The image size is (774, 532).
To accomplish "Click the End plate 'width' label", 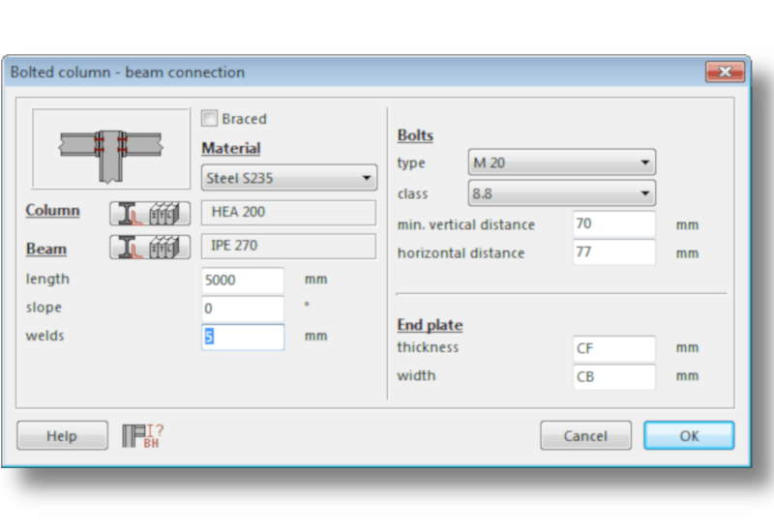I will [417, 376].
